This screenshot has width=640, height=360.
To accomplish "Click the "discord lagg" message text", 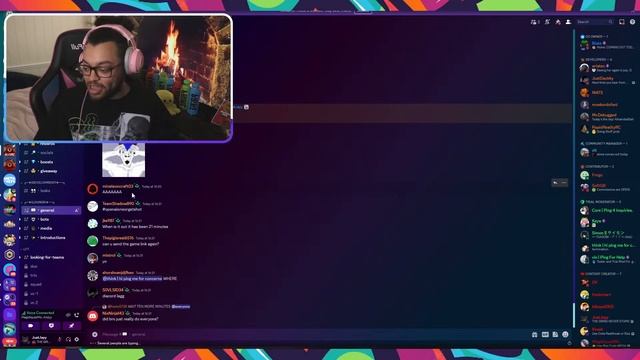I will tap(113, 296).
